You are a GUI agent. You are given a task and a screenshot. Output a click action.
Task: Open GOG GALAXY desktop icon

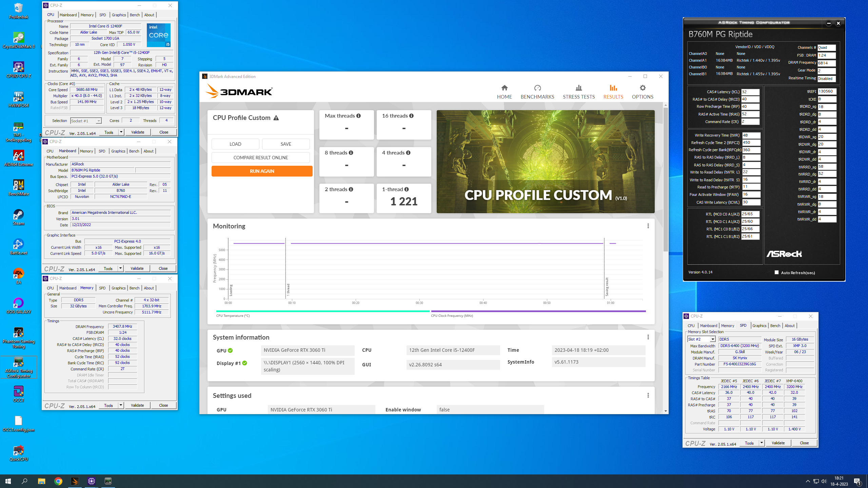tap(19, 305)
